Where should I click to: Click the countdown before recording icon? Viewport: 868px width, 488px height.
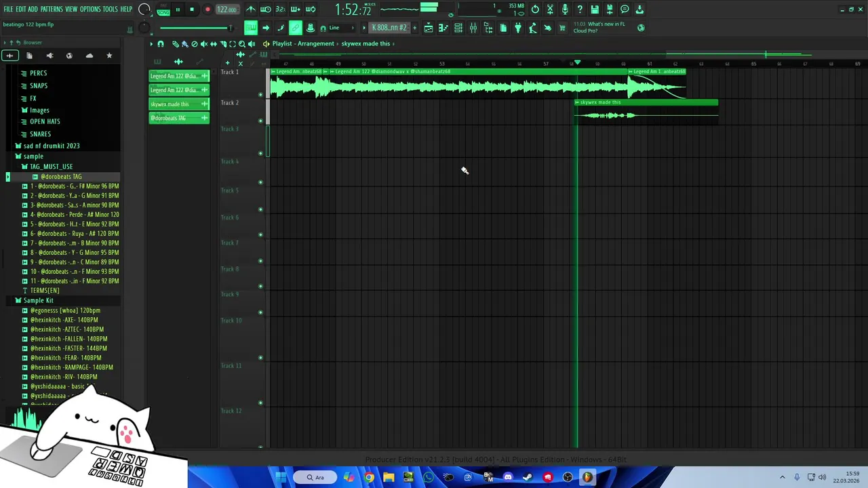tap(280, 9)
